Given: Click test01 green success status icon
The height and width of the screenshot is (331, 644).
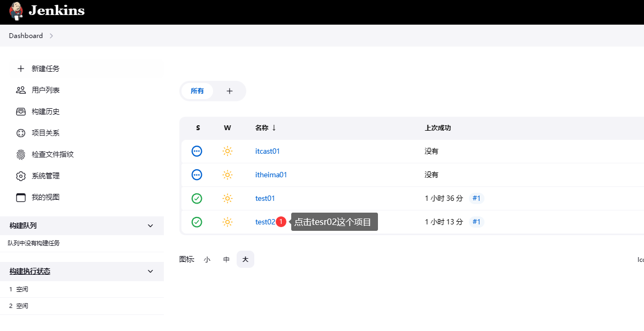Looking at the screenshot, I should [197, 198].
